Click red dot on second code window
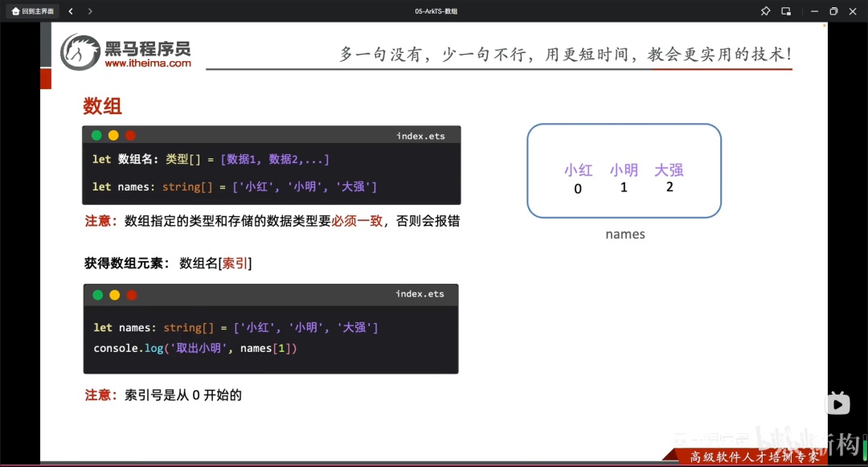The height and width of the screenshot is (467, 868). click(x=131, y=295)
